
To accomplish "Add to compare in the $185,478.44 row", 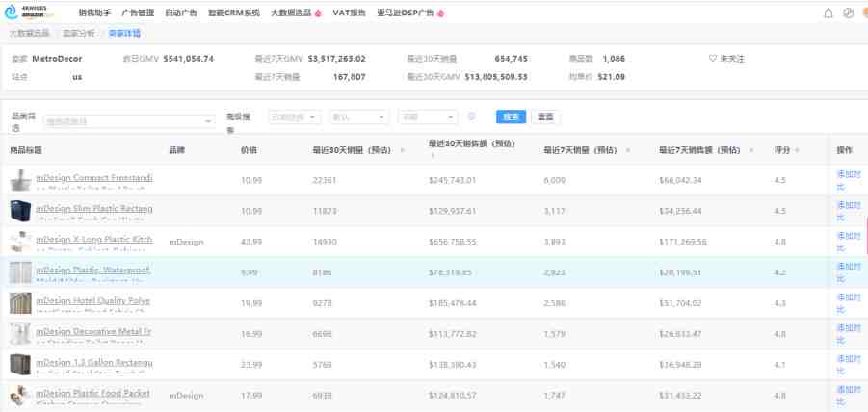I will pyautogui.click(x=849, y=303).
